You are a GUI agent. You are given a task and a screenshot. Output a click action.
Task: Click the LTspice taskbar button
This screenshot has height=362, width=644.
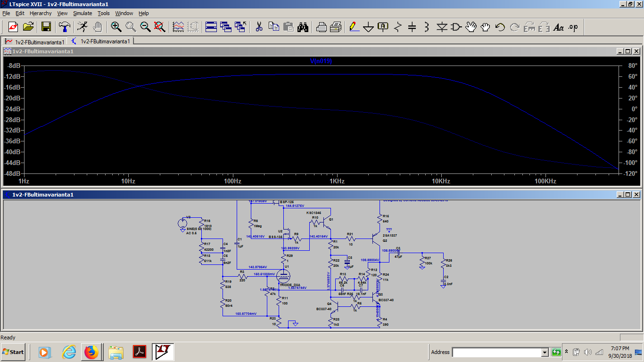163,352
